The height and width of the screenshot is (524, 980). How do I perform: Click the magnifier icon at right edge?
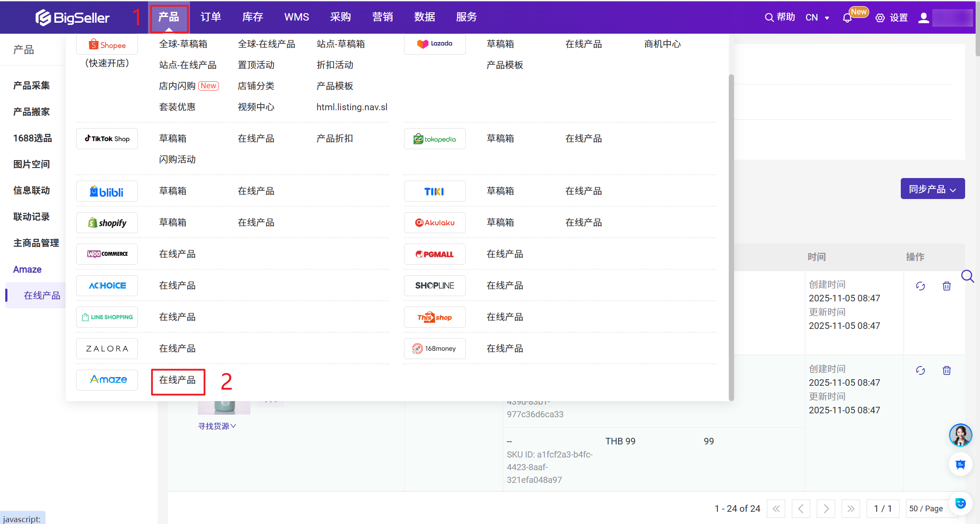[x=967, y=276]
